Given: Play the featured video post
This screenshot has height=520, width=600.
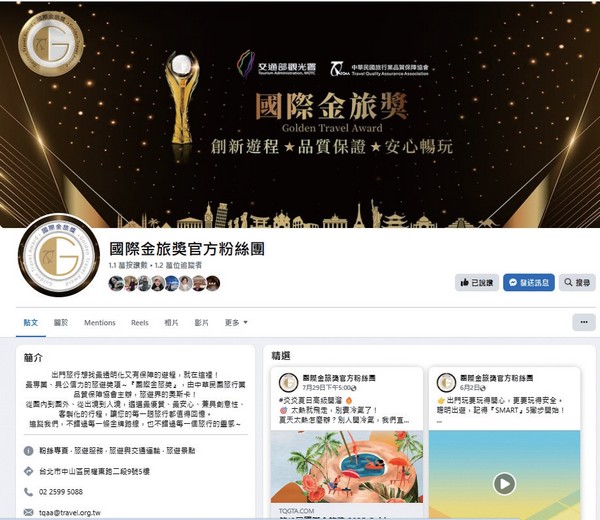Looking at the screenshot, I should pos(504,484).
